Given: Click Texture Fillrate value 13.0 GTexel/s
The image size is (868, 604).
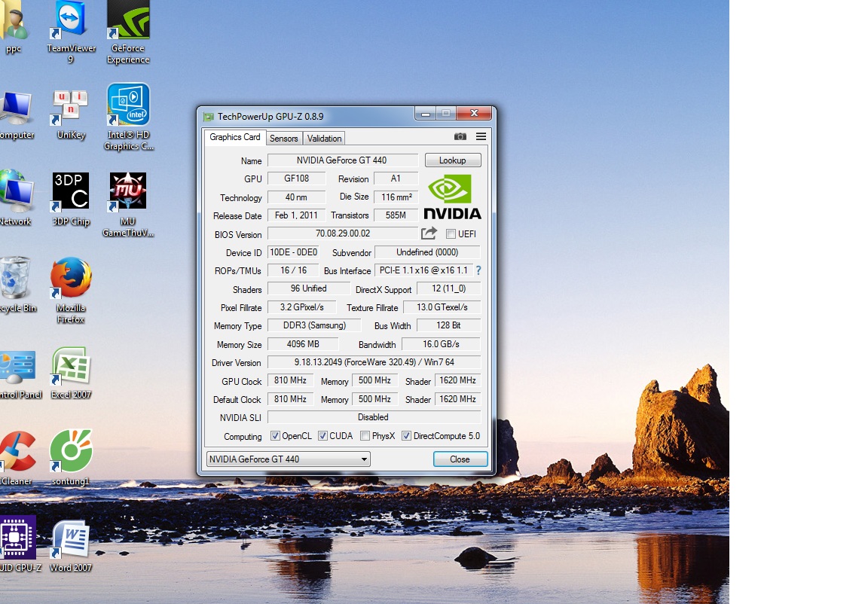Looking at the screenshot, I should point(442,307).
